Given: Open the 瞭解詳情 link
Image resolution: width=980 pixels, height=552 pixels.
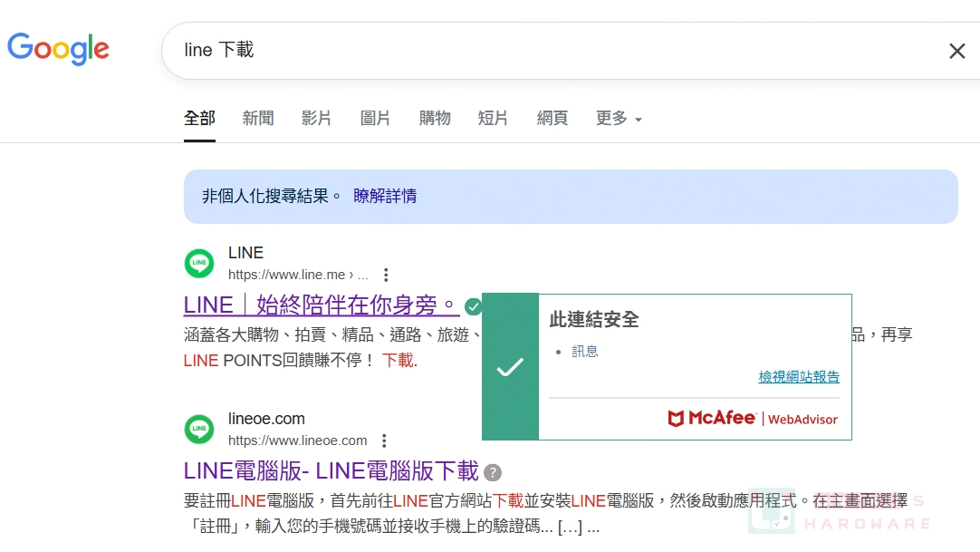Looking at the screenshot, I should point(385,197).
